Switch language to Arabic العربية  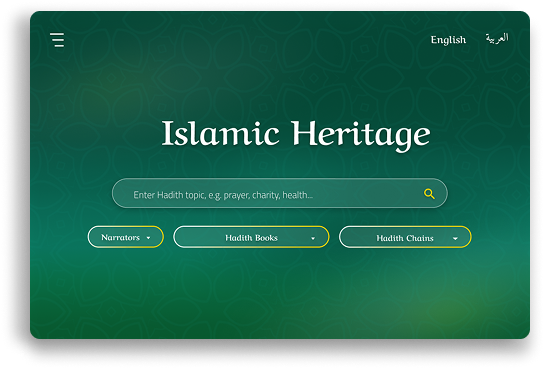point(497,38)
